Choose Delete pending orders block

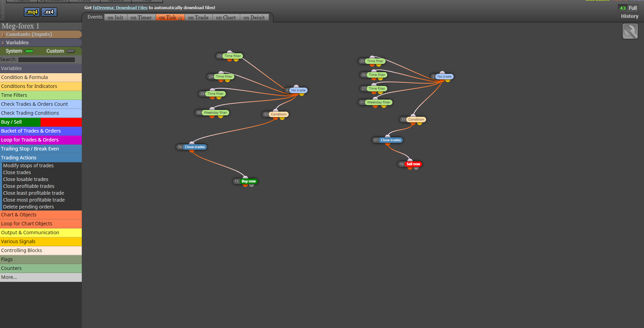[x=29, y=207]
